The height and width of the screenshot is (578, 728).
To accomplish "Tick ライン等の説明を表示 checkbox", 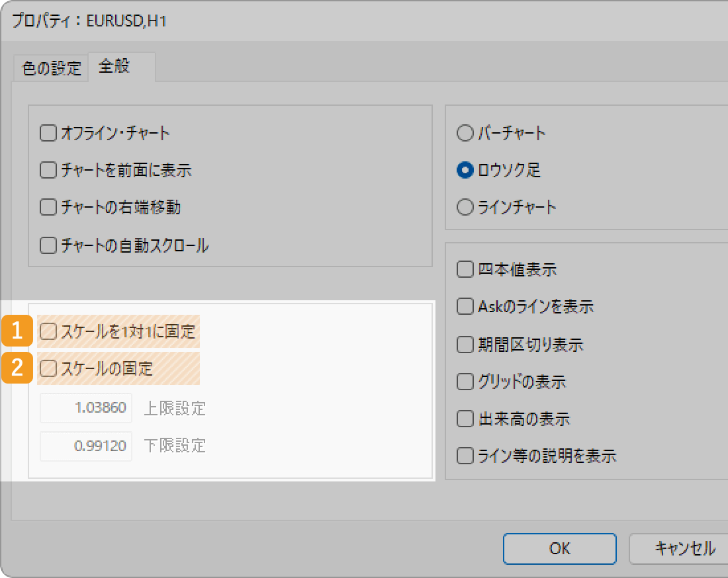I will (465, 456).
